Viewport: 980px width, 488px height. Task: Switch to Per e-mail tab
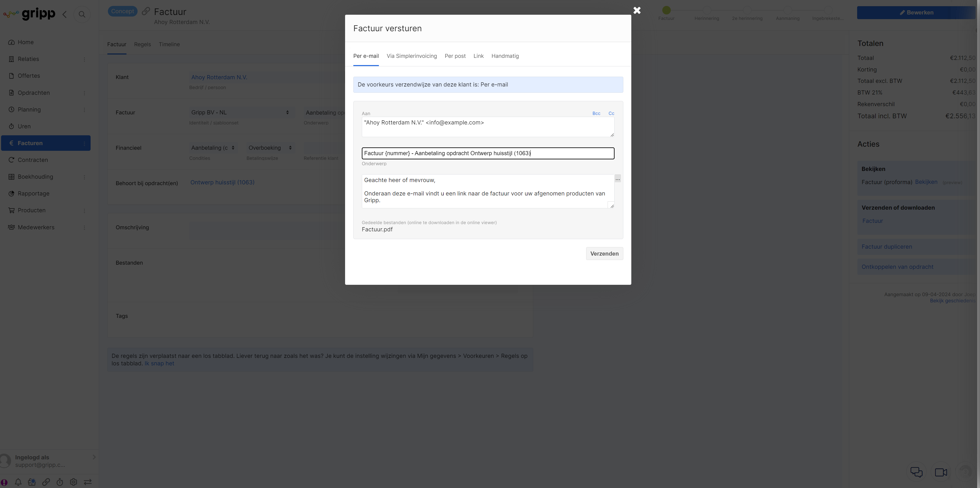(x=366, y=56)
